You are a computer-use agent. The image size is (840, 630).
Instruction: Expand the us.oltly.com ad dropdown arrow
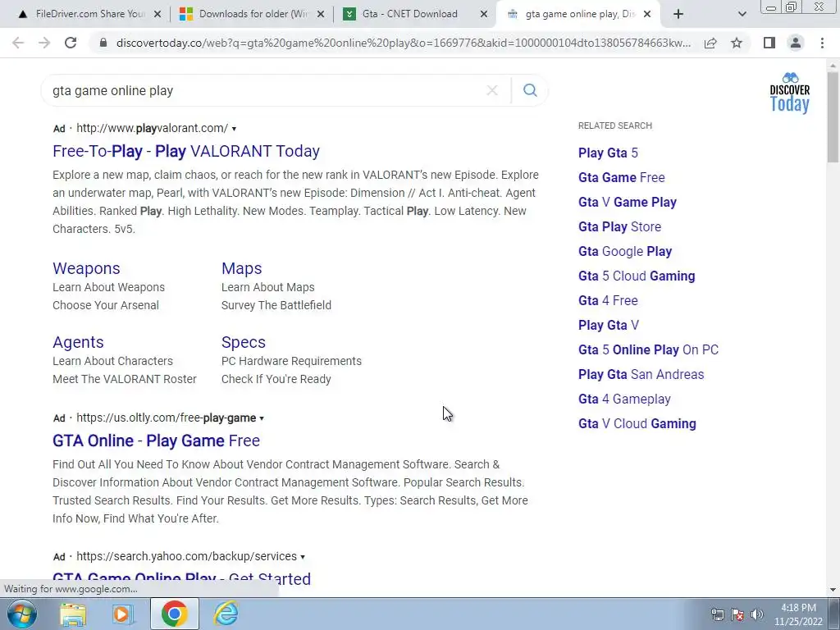262,418
